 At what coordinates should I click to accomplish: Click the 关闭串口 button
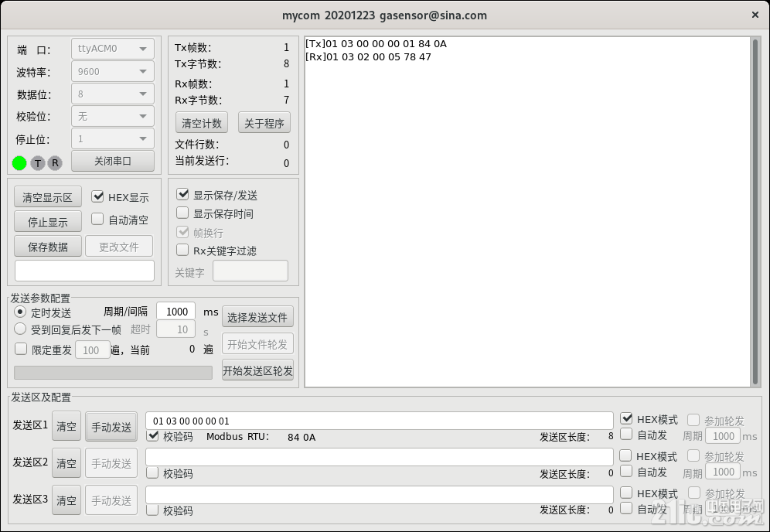tap(112, 161)
